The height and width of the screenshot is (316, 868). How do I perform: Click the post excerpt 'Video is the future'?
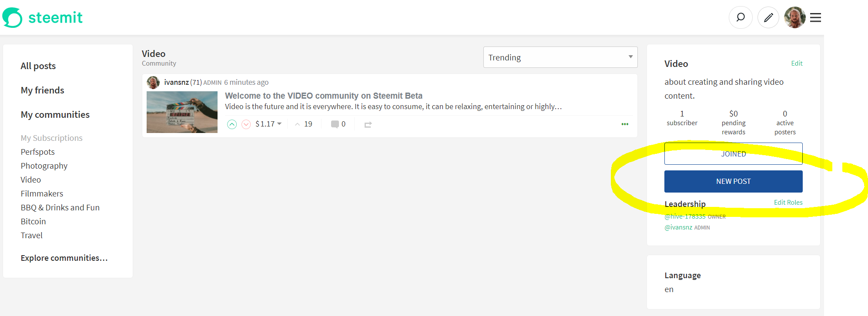[x=393, y=106]
